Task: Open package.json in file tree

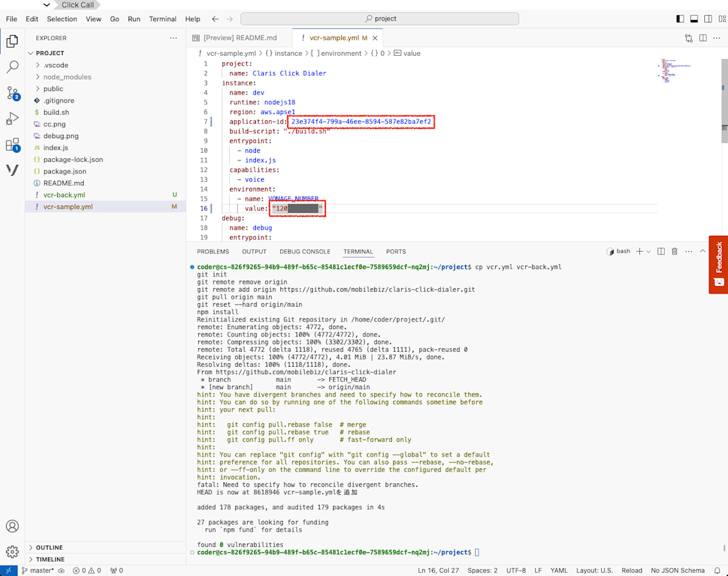Action: coord(106,172)
